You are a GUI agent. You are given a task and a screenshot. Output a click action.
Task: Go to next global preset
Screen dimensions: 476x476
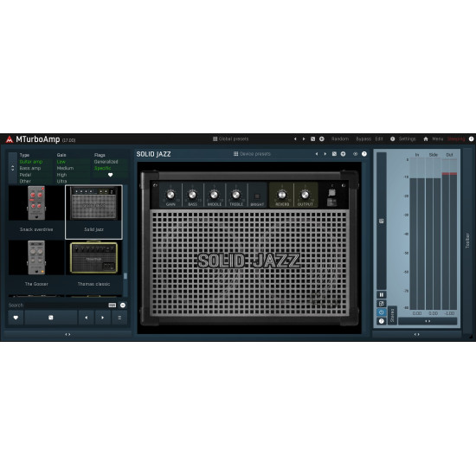304,139
